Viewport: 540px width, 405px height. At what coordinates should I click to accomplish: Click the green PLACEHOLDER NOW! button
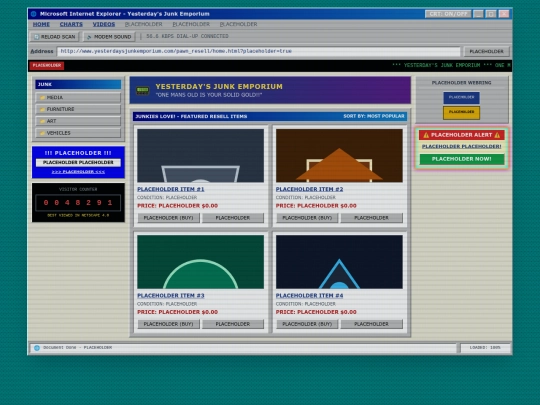[x=461, y=159]
